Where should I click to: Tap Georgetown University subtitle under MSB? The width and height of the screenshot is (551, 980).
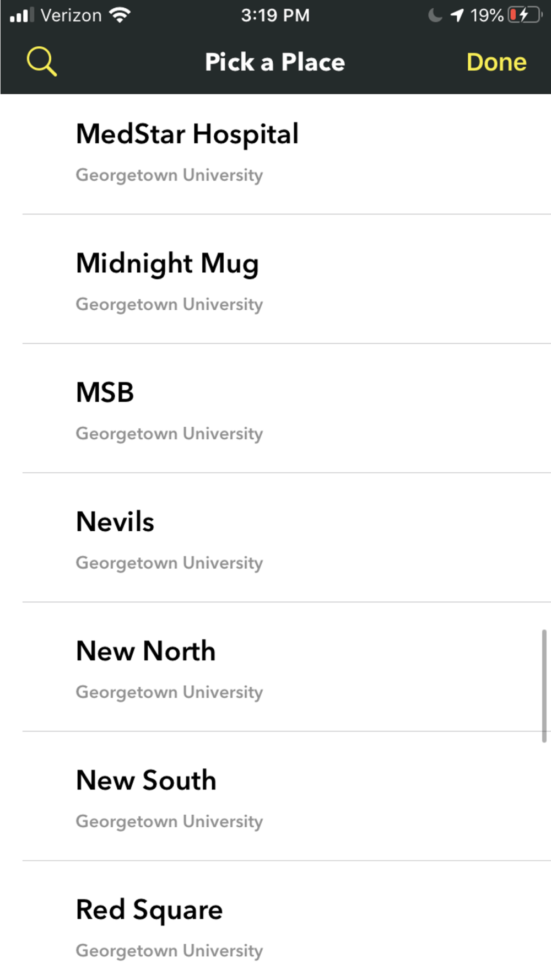coord(169,434)
